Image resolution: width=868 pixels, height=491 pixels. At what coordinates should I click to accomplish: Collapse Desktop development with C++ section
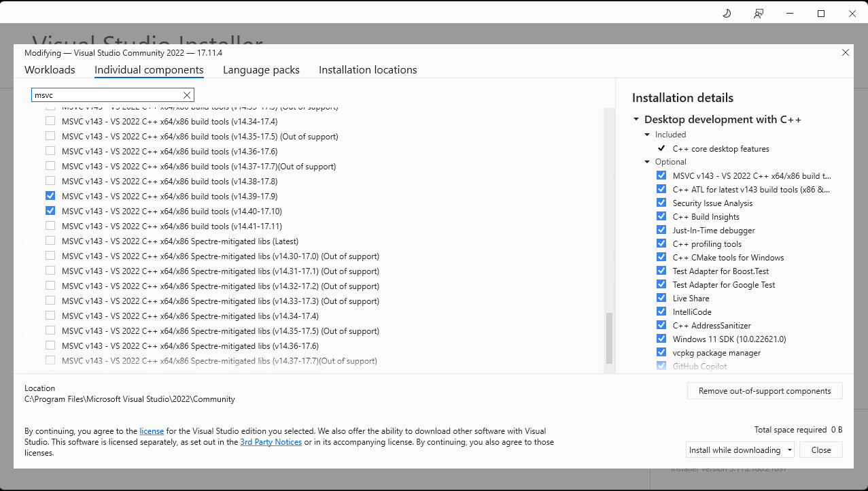(x=636, y=120)
